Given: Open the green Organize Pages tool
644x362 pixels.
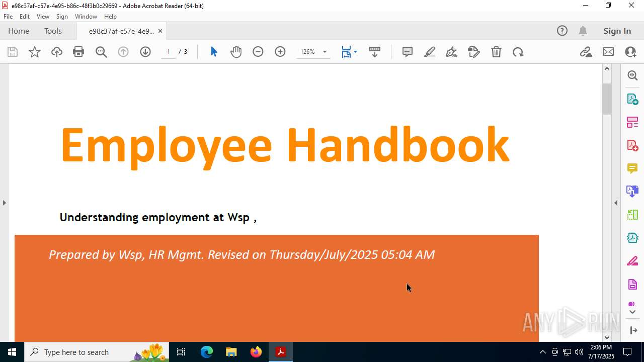Looking at the screenshot, I should (x=632, y=215).
